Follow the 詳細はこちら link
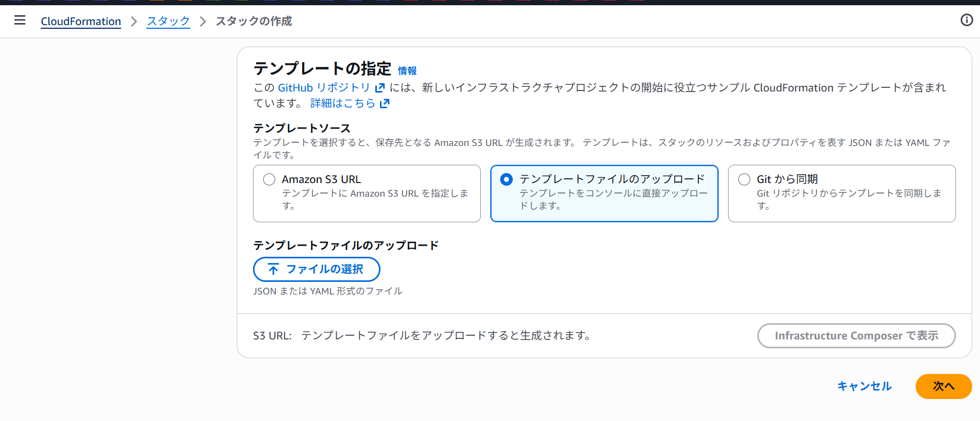The image size is (980, 421). pos(342,104)
